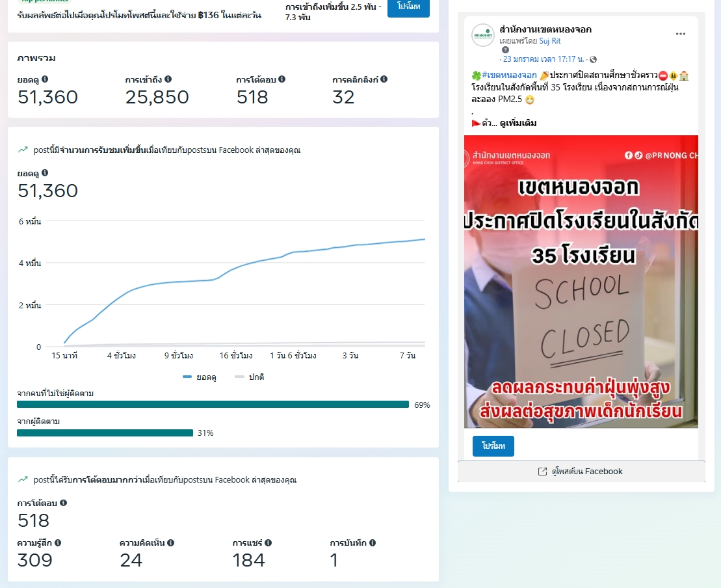The width and height of the screenshot is (721, 588).
Task: Click shares count 184
Action: (x=249, y=561)
